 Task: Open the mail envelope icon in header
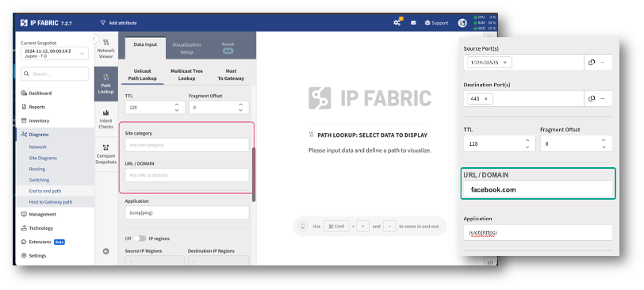(x=413, y=23)
